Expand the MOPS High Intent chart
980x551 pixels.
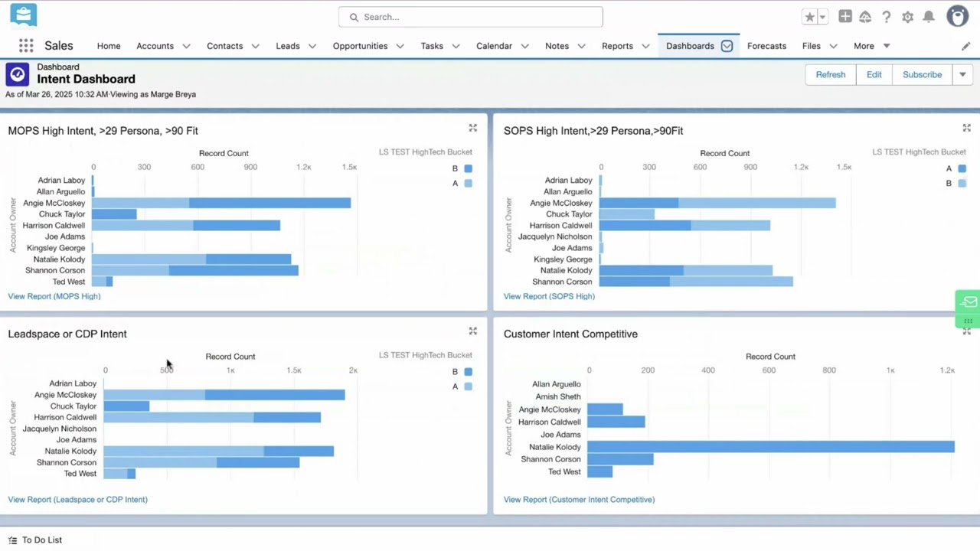pyautogui.click(x=472, y=128)
